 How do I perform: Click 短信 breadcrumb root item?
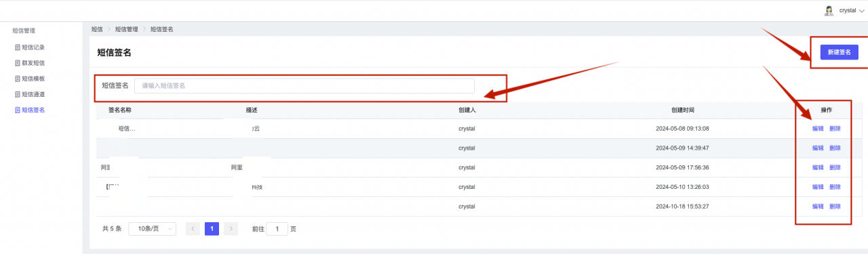[97, 29]
